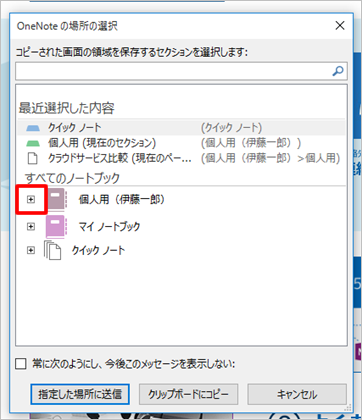Click the マイ ノートブック notebook icon
The width and height of the screenshot is (362, 420).
(56, 226)
